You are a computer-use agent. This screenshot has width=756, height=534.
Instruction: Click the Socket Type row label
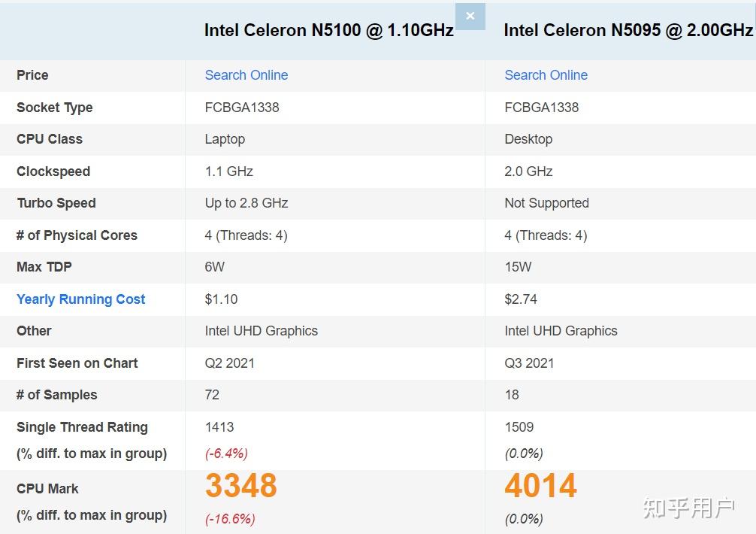tap(54, 108)
